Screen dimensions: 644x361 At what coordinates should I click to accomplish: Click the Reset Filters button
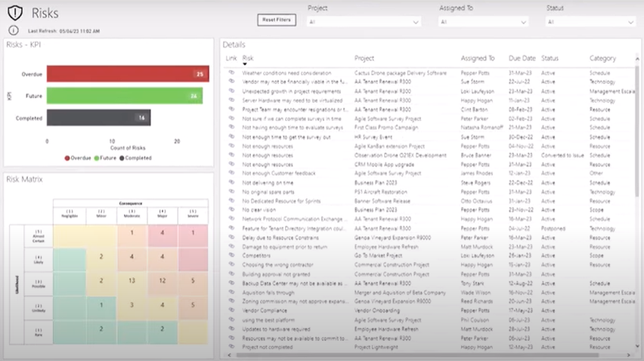coord(277,20)
